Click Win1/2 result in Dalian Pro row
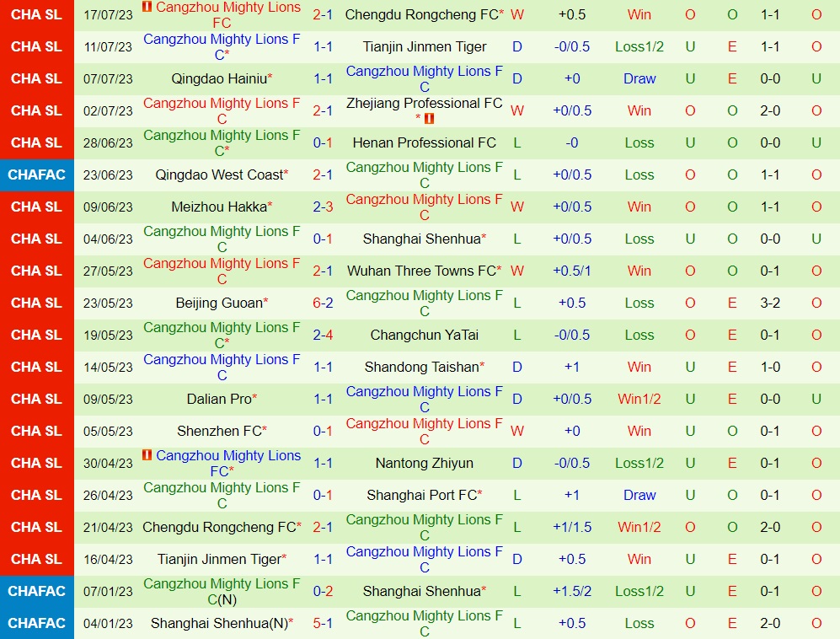The image size is (840, 639). click(x=639, y=399)
